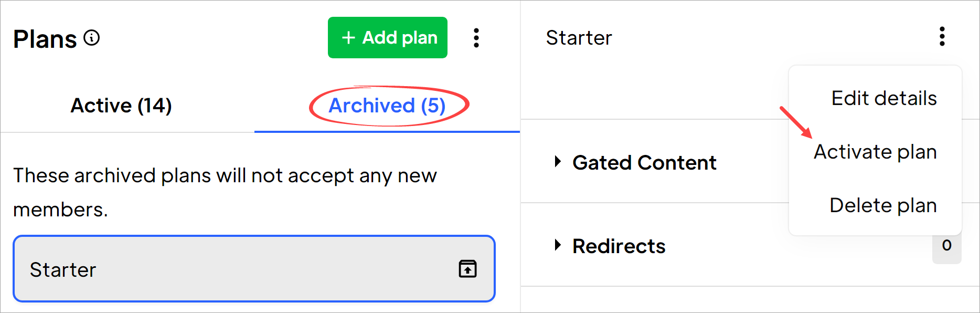
Task: Click the Starter title in details panel
Action: pyautogui.click(x=579, y=38)
